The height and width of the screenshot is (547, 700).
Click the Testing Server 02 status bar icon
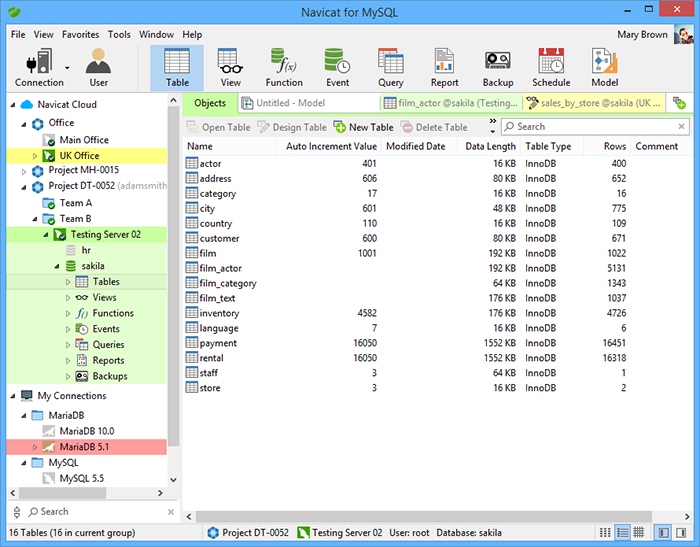(303, 532)
